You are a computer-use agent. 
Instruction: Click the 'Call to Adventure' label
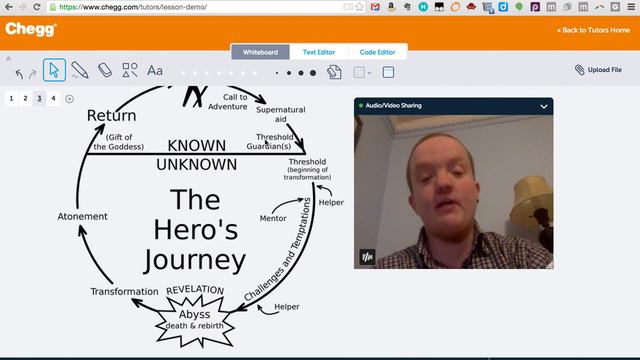click(x=228, y=102)
